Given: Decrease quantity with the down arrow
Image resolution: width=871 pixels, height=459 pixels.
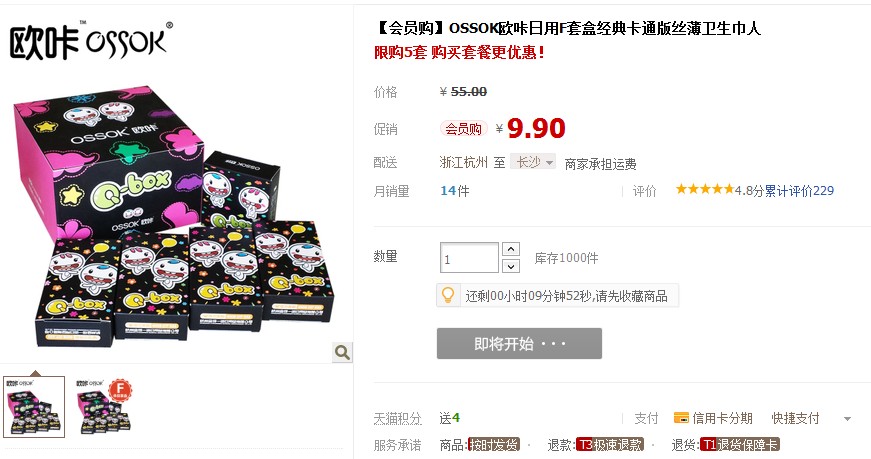Looking at the screenshot, I should click(510, 266).
